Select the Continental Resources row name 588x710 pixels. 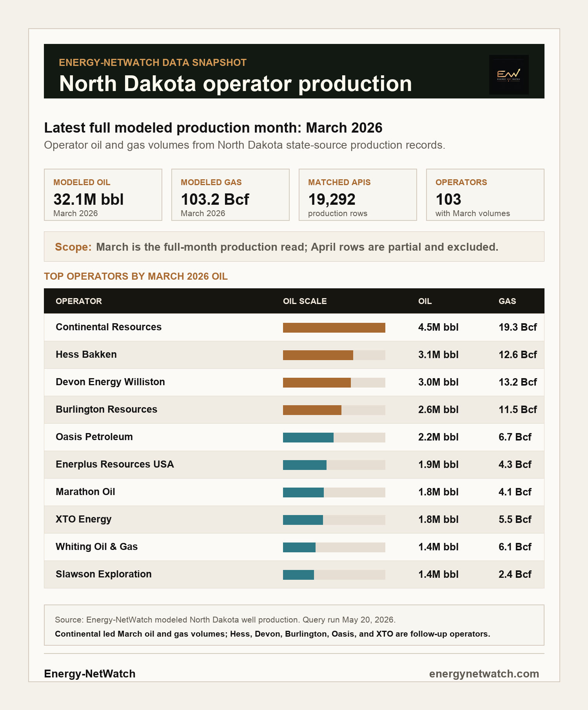pyautogui.click(x=109, y=327)
